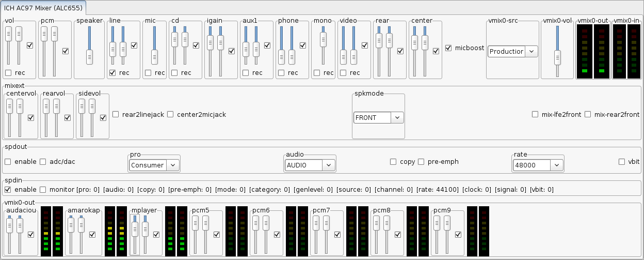Click the mono volume slider handle
The height and width of the screenshot is (260, 644).
tap(324, 39)
